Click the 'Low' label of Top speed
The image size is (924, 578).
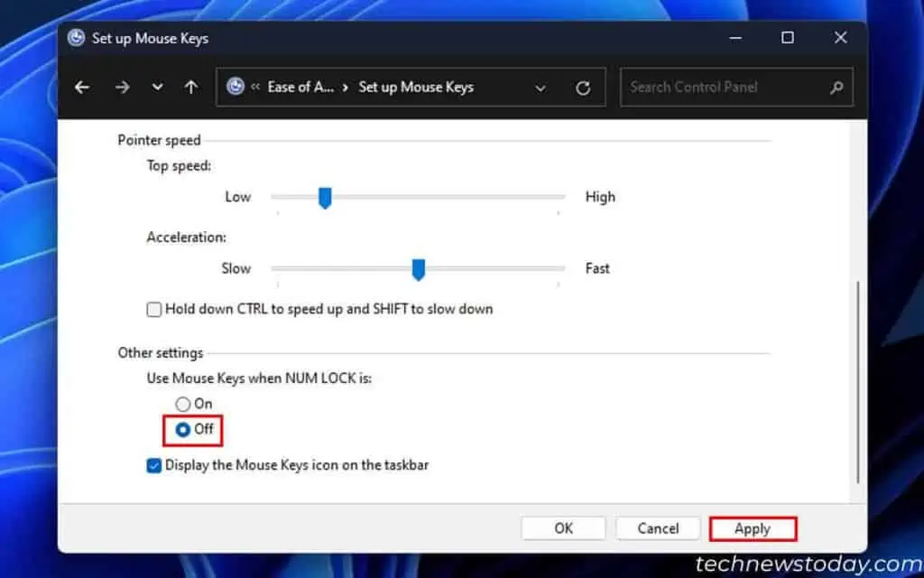pyautogui.click(x=238, y=197)
